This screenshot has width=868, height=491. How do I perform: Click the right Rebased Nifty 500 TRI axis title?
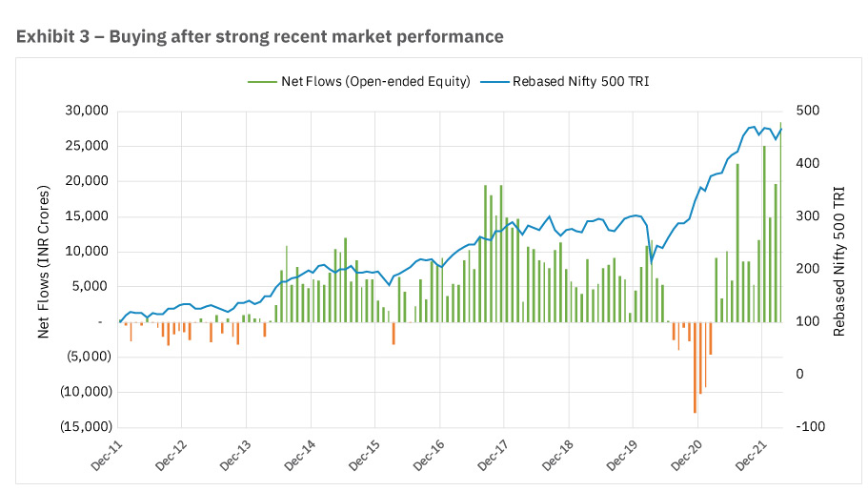839,261
